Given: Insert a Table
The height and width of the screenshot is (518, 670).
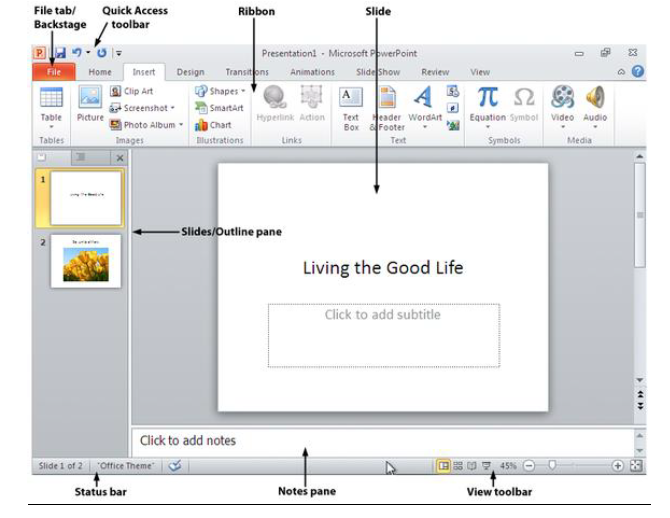Looking at the screenshot, I should tap(51, 105).
